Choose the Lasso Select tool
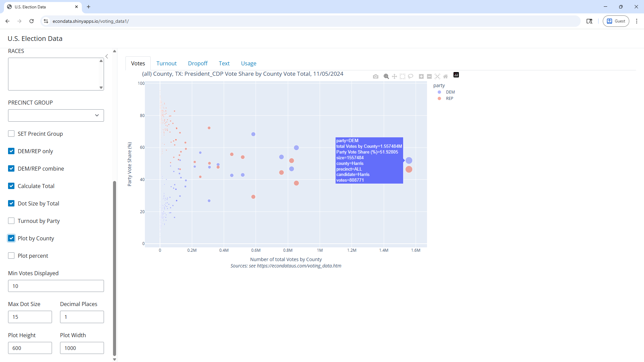The width and height of the screenshot is (644, 362). pyautogui.click(x=411, y=76)
